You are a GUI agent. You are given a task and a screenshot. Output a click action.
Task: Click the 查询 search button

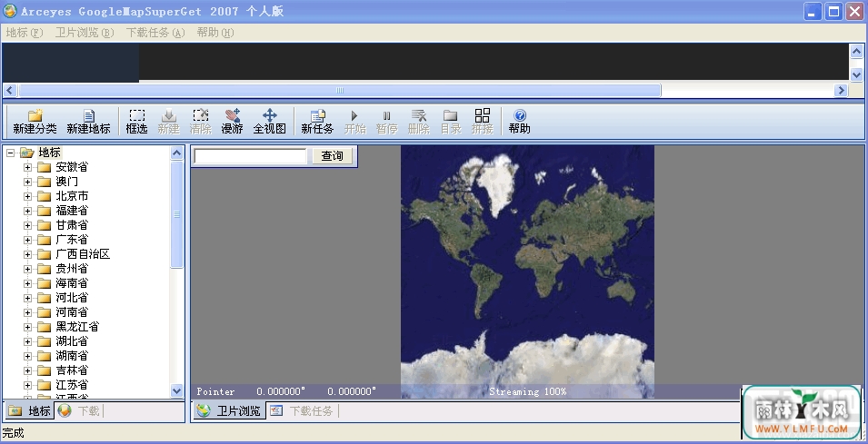click(332, 156)
